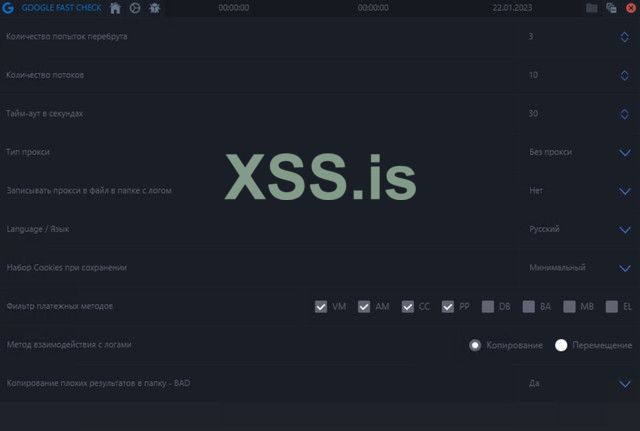The width and height of the screenshot is (640, 431).
Task: Click the bug icon in the top bar
Action: (154, 8)
